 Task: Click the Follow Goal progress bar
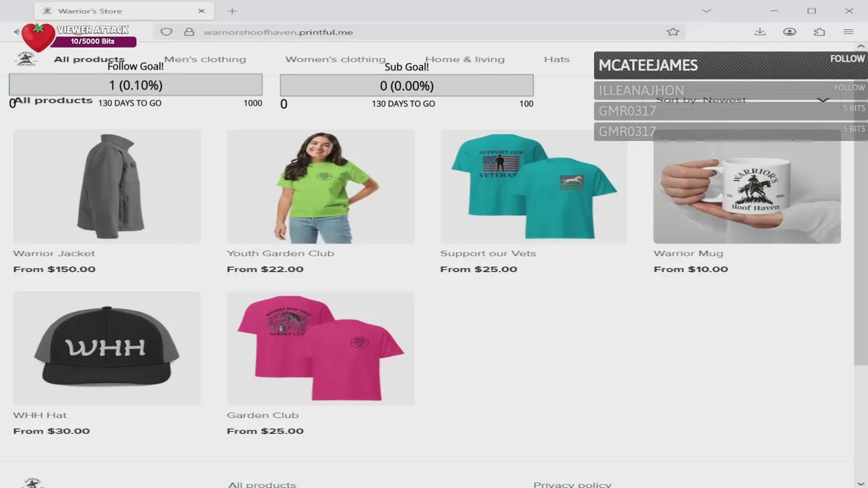click(136, 85)
